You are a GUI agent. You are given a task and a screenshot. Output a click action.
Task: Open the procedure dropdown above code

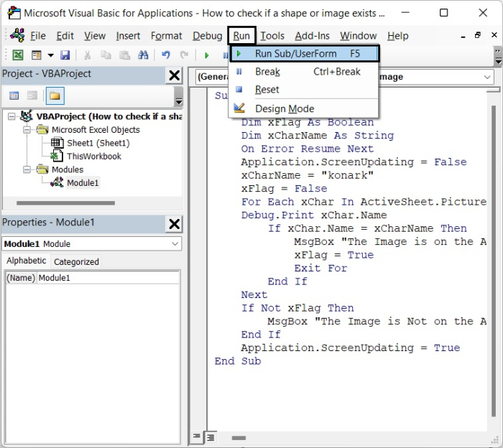pos(488,77)
